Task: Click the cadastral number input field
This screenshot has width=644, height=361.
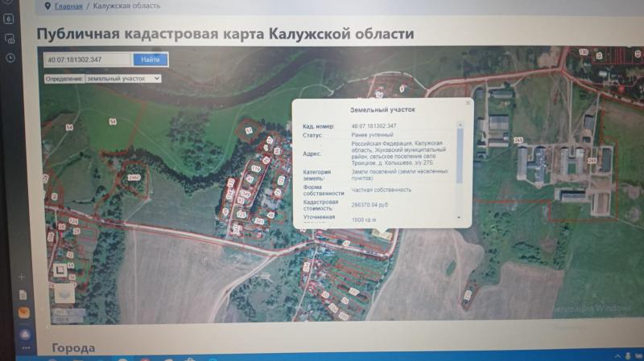Action: click(87, 59)
